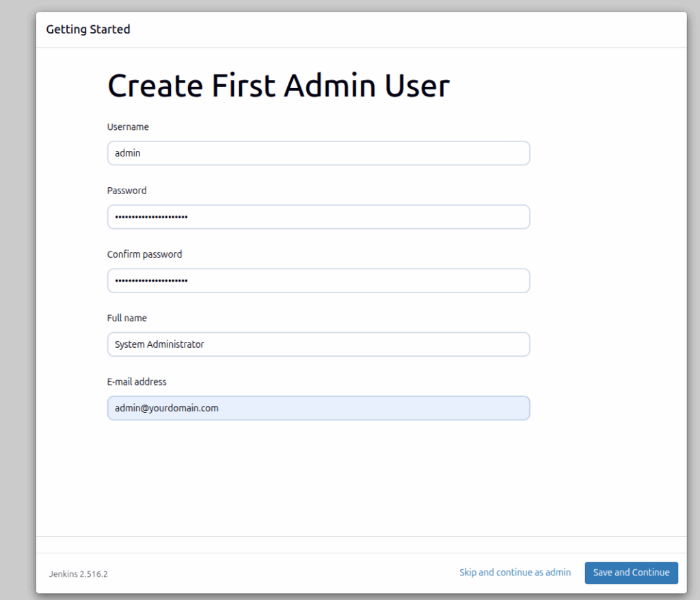Select the E-mail address field
Screen dimensions: 700x600
318,407
